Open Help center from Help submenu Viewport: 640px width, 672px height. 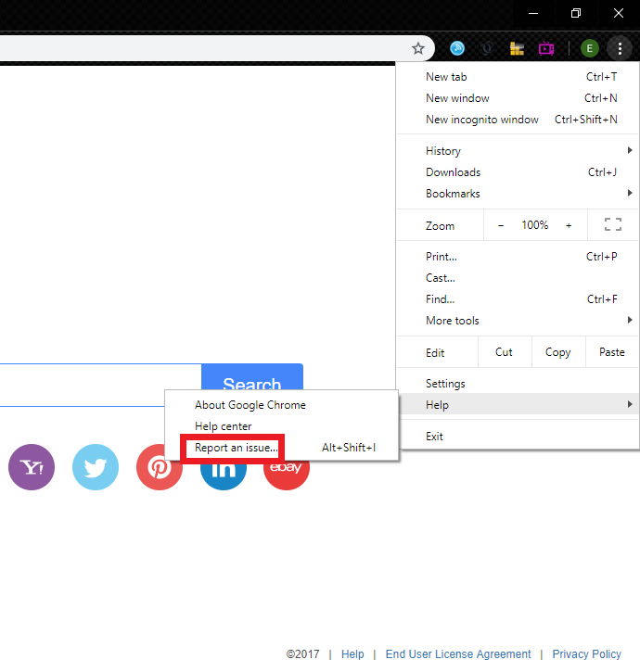coord(281,426)
